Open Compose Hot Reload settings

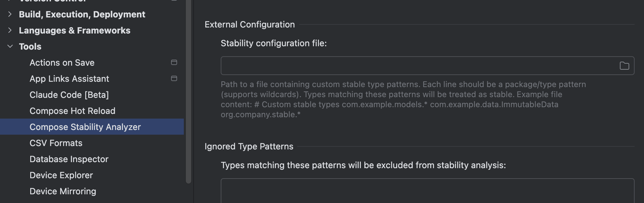click(72, 111)
